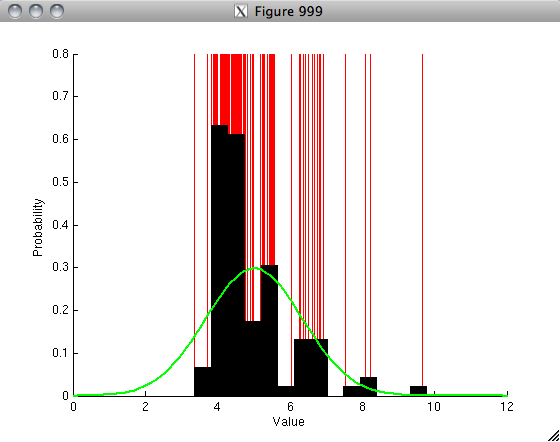Click the Figure 999 title text

pos(289,11)
